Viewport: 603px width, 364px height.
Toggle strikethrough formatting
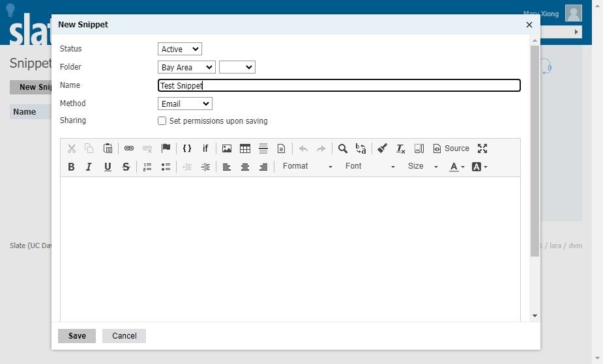point(126,167)
